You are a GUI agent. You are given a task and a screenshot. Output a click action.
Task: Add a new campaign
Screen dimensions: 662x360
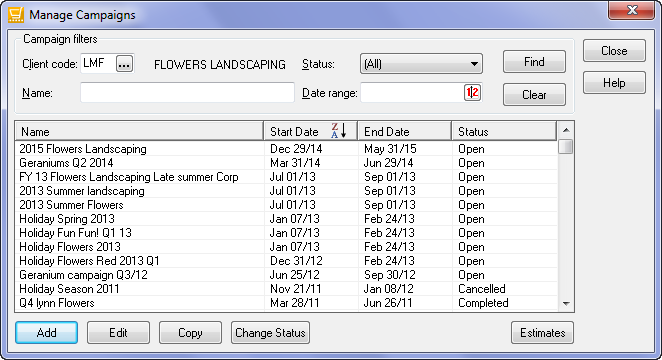coord(46,333)
